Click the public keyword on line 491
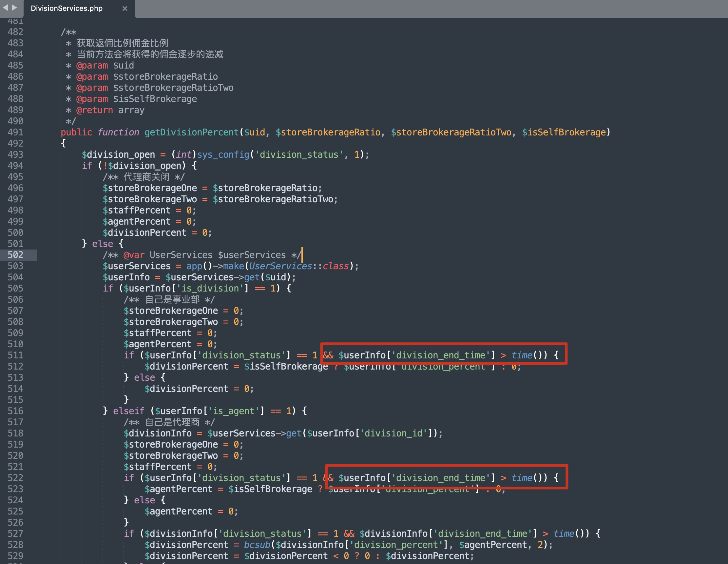 [76, 132]
